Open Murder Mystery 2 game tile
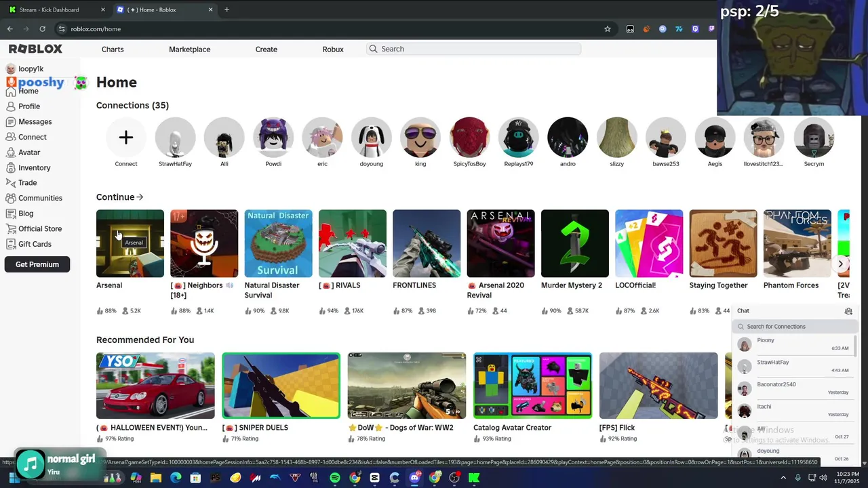This screenshot has width=868, height=488. [x=575, y=243]
